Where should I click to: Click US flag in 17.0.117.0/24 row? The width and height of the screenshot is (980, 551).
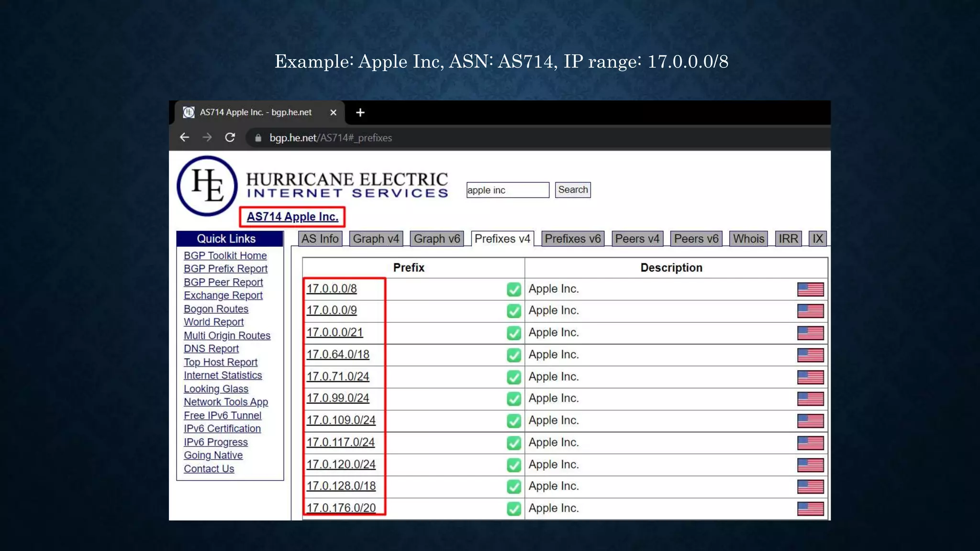[x=811, y=443]
